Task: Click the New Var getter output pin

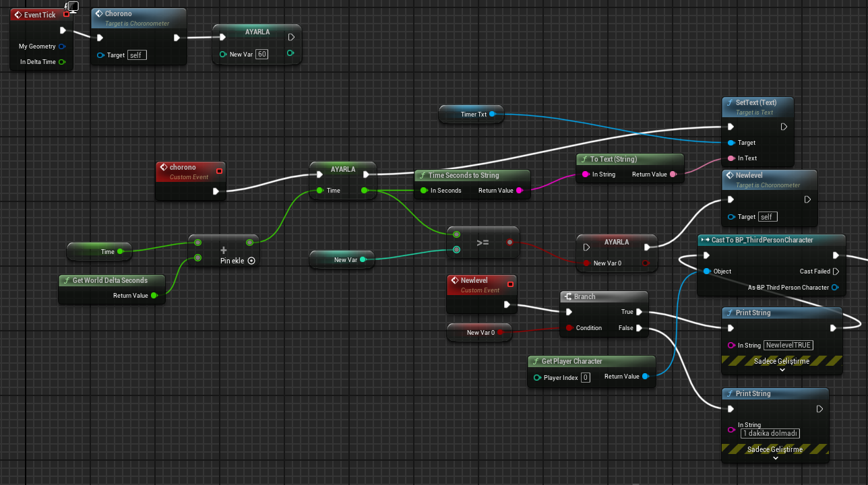Action: [x=362, y=259]
